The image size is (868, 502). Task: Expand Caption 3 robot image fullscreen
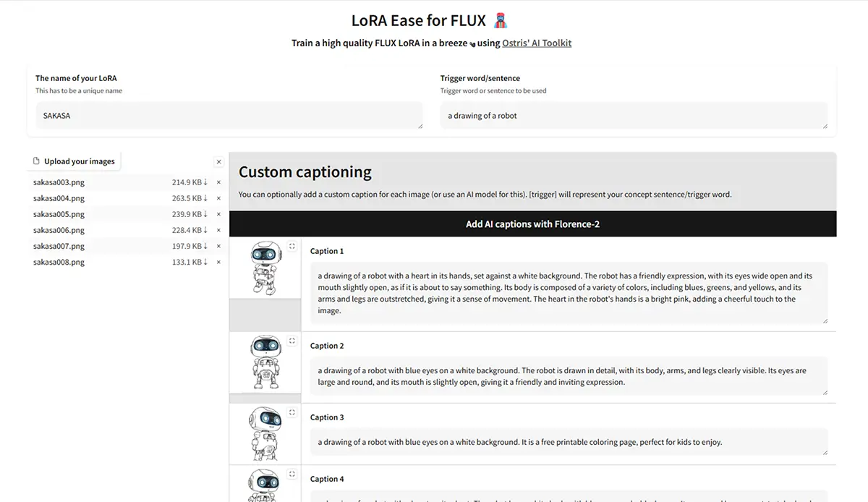(292, 412)
